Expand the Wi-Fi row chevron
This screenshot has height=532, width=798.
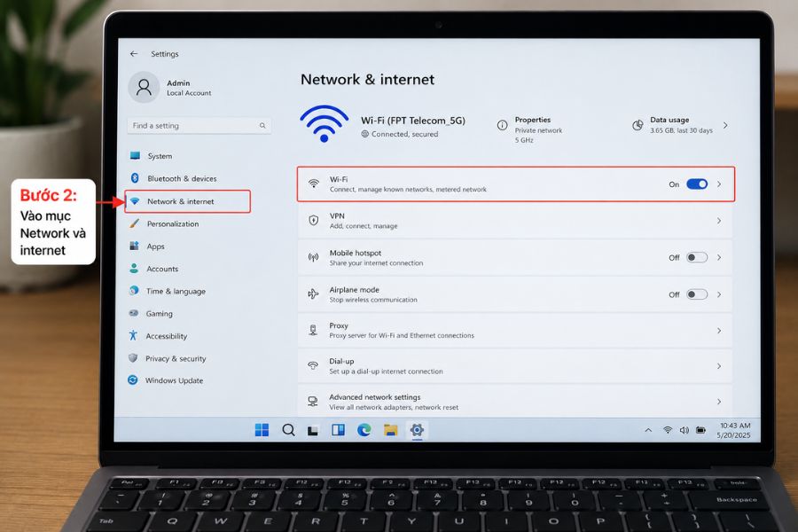tap(718, 184)
